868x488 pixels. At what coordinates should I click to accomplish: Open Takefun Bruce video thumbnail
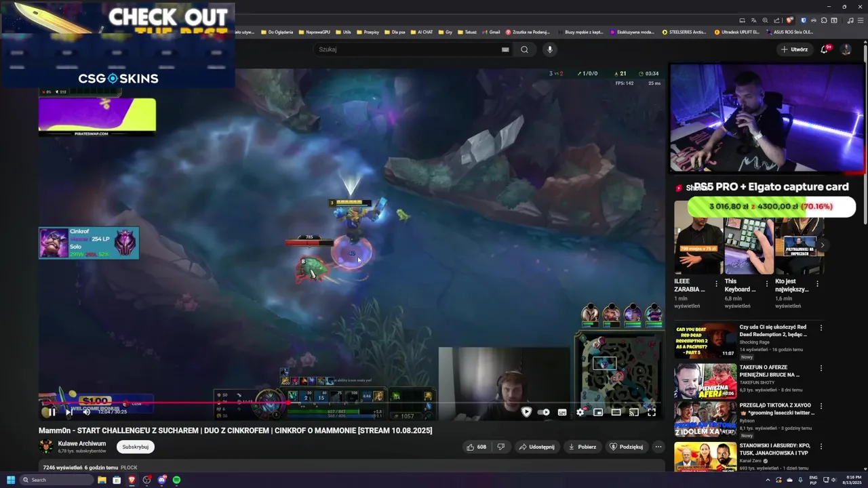click(x=705, y=381)
